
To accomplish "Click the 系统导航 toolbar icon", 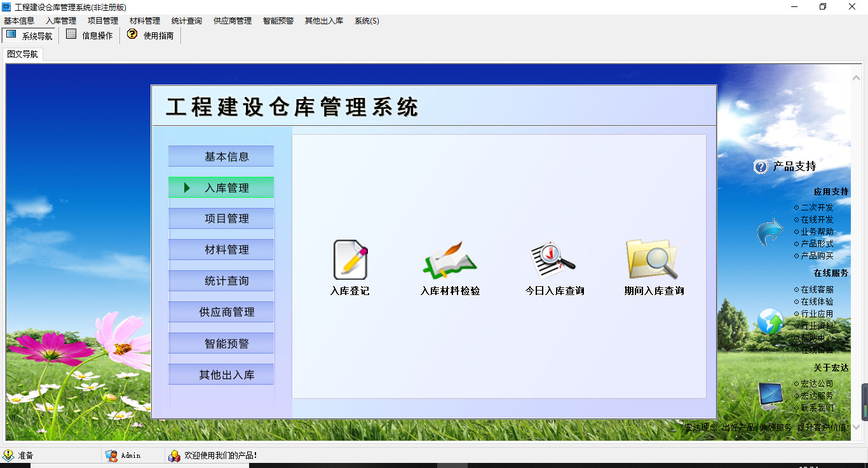I will pyautogui.click(x=11, y=35).
